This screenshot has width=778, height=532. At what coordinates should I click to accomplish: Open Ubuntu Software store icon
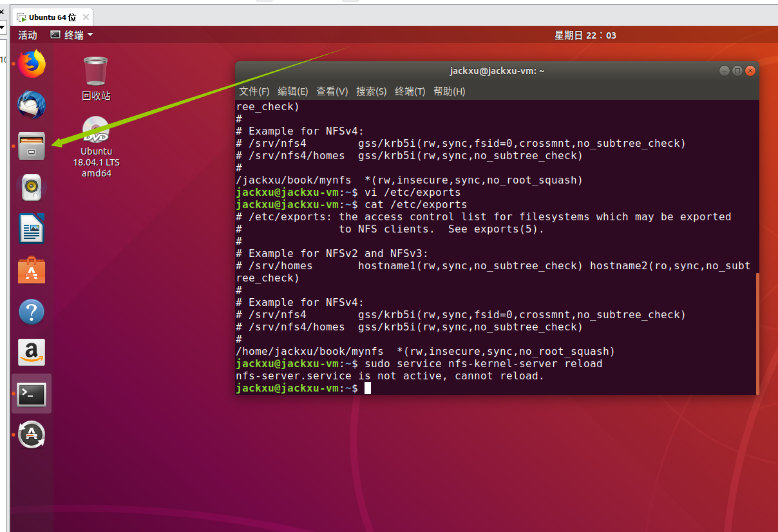tap(32, 270)
